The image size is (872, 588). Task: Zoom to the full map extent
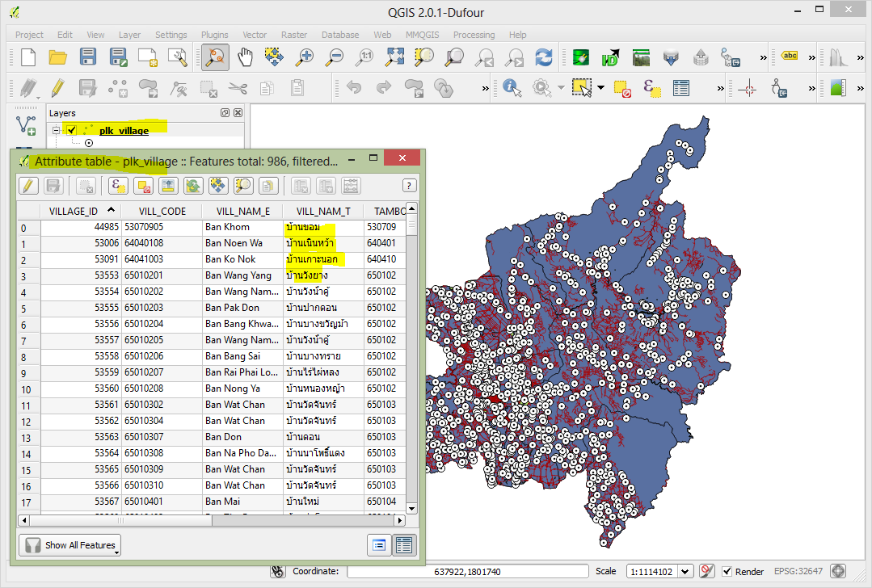point(394,57)
